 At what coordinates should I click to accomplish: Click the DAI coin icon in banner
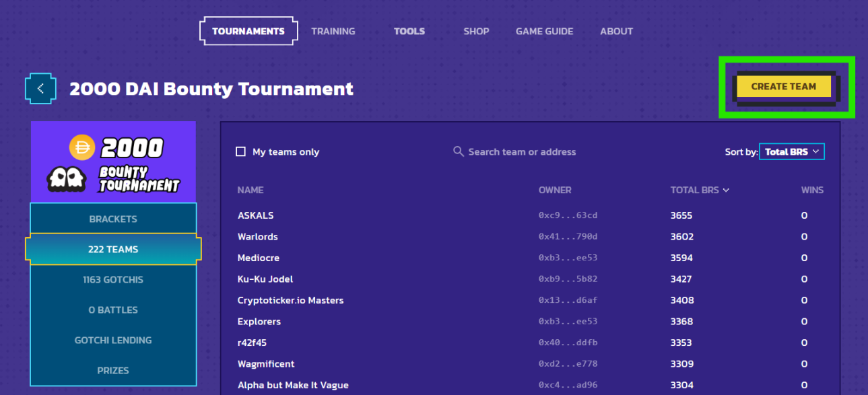[82, 148]
